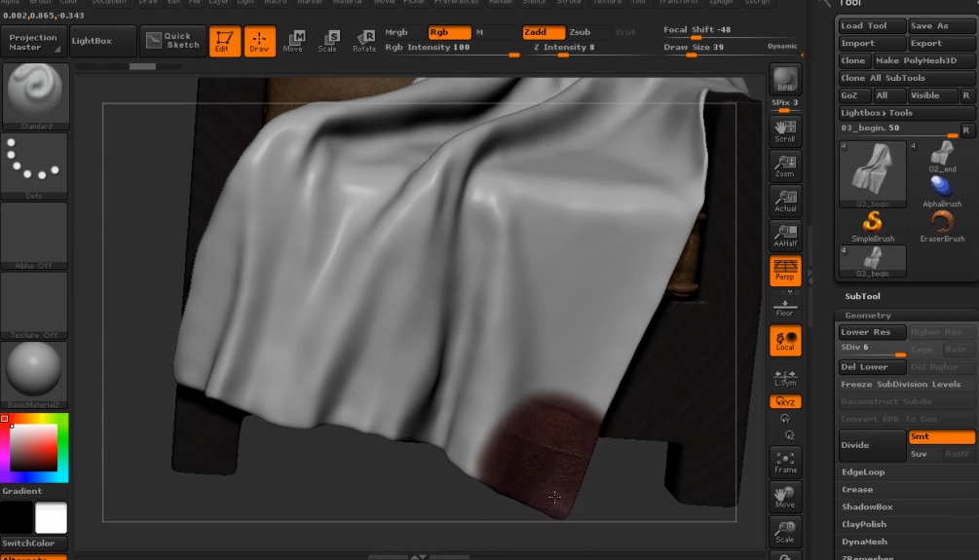Click Make PolyMesh3D
The width and height of the screenshot is (979, 560).
(x=924, y=60)
